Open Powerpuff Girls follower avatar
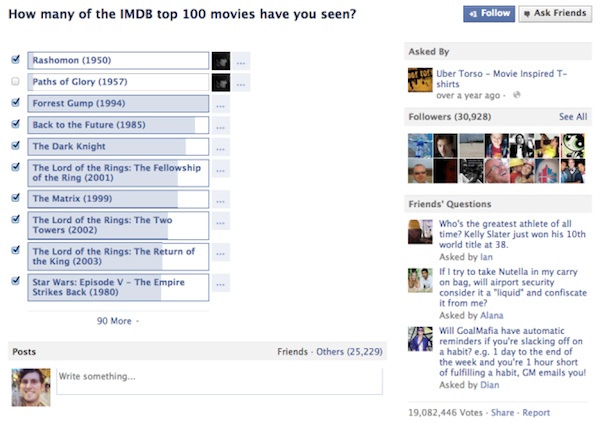The height and width of the screenshot is (425, 600). (572, 145)
